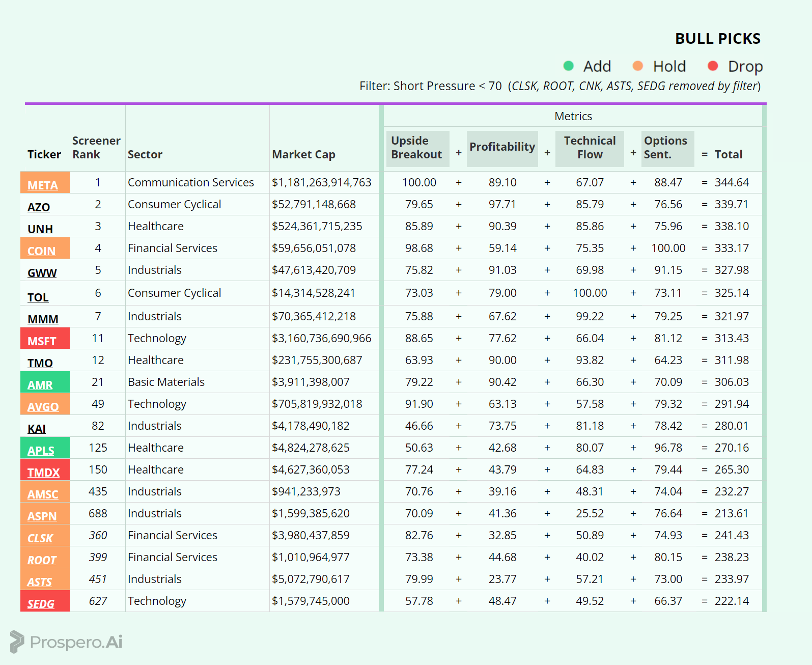Screen dimensions: 812x665
Task: Open the APLS ticker link
Action: pos(41,451)
